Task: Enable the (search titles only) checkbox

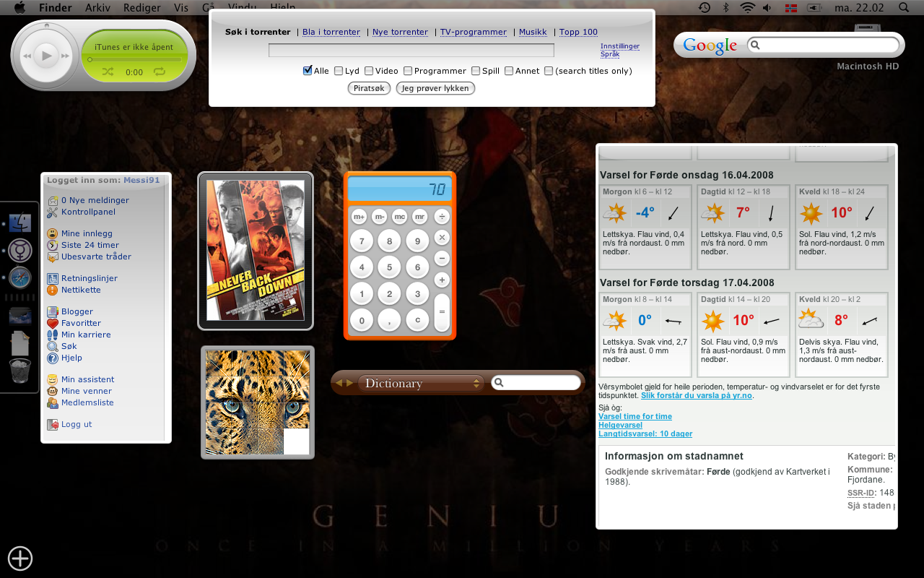Action: pos(549,71)
